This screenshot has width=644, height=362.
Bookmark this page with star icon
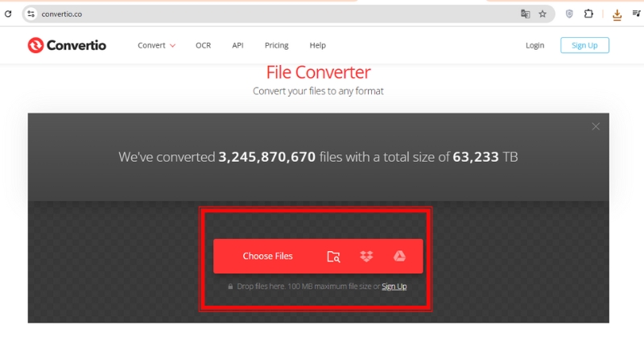543,14
